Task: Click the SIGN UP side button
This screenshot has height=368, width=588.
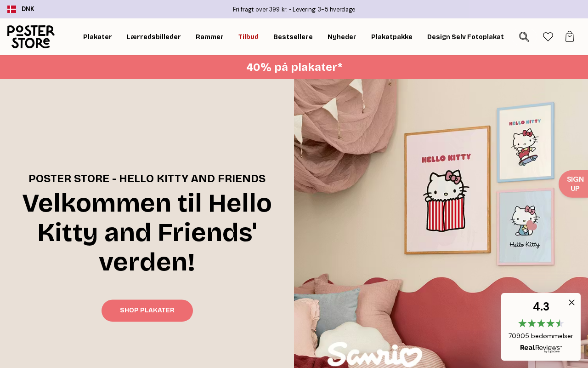Action: [574, 184]
